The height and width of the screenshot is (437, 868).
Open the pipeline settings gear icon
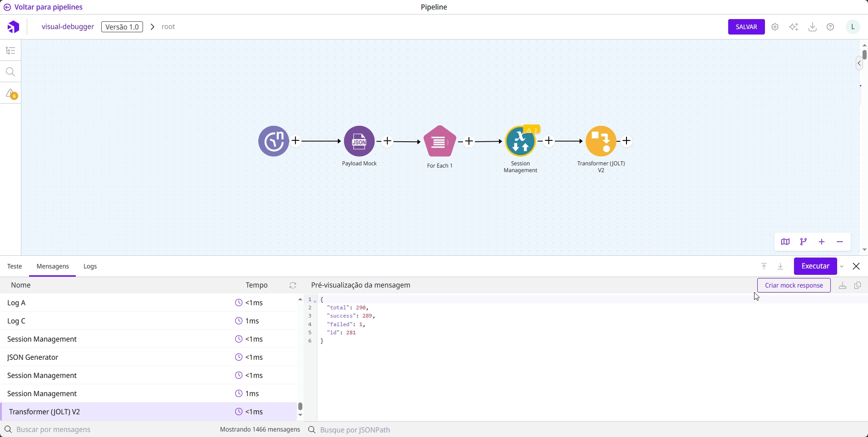[775, 27]
